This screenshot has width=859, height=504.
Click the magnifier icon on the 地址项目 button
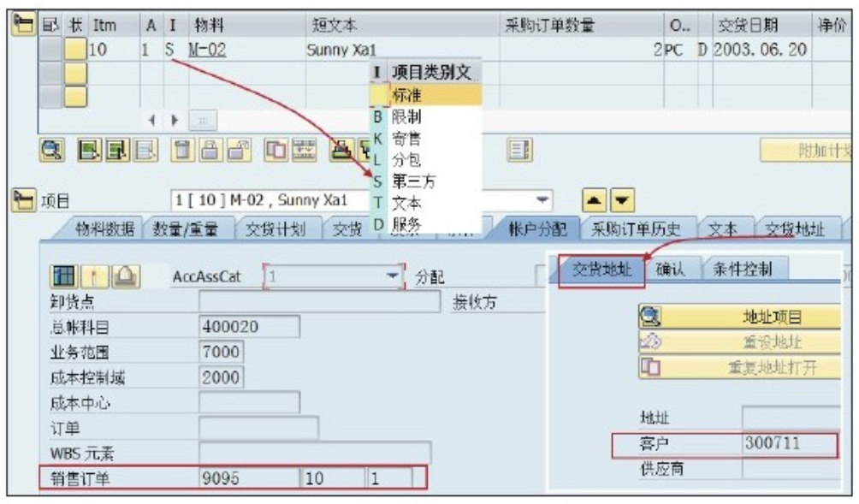pos(650,315)
